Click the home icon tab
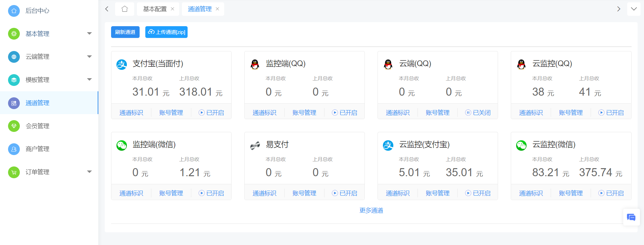Image resolution: width=644 pixels, height=245 pixels. tap(125, 9)
